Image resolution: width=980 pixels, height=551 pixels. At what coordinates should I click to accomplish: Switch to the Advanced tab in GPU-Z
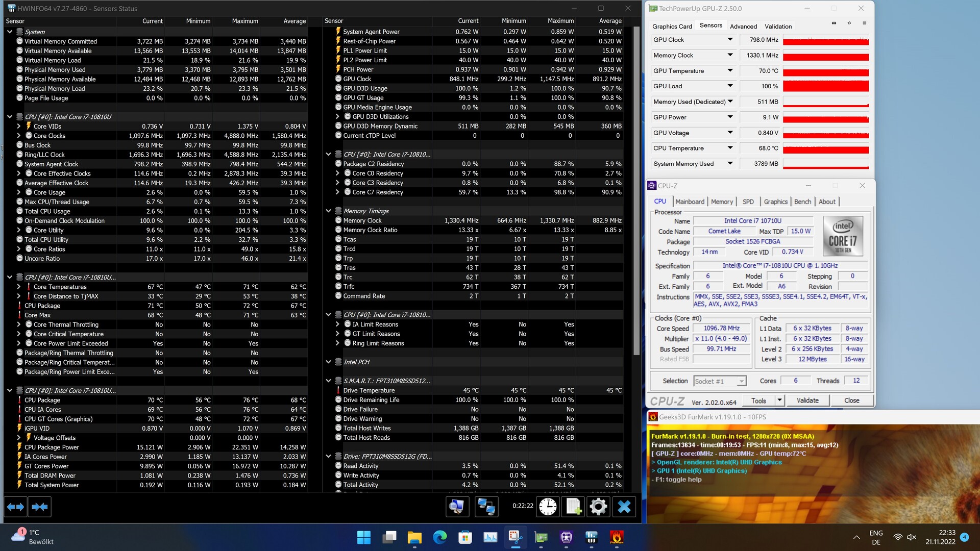[743, 27]
